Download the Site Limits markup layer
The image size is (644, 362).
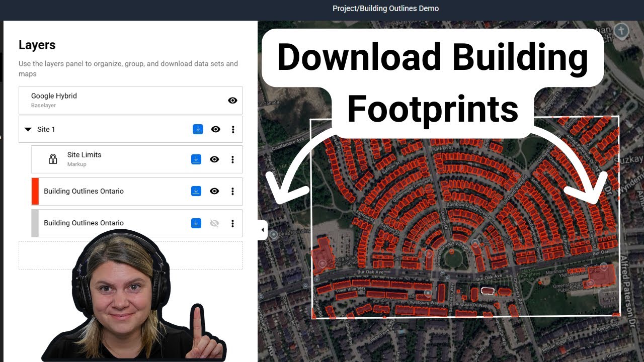pos(196,159)
